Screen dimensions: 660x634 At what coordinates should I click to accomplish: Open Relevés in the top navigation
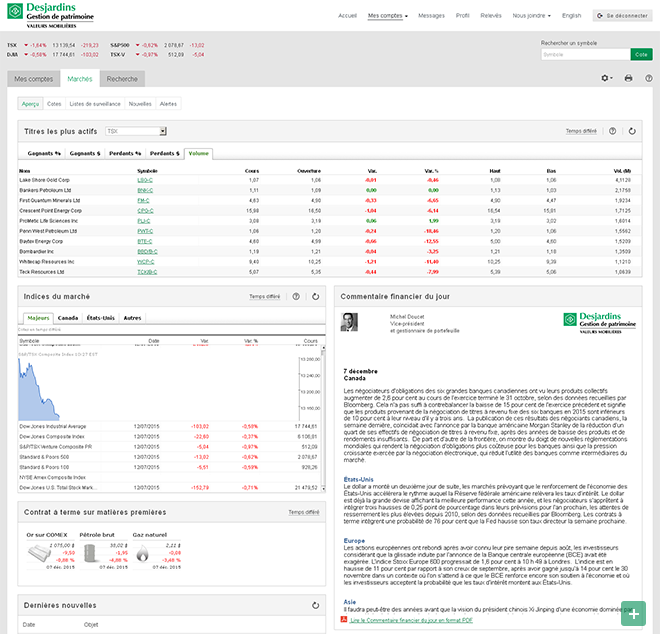[x=491, y=16]
